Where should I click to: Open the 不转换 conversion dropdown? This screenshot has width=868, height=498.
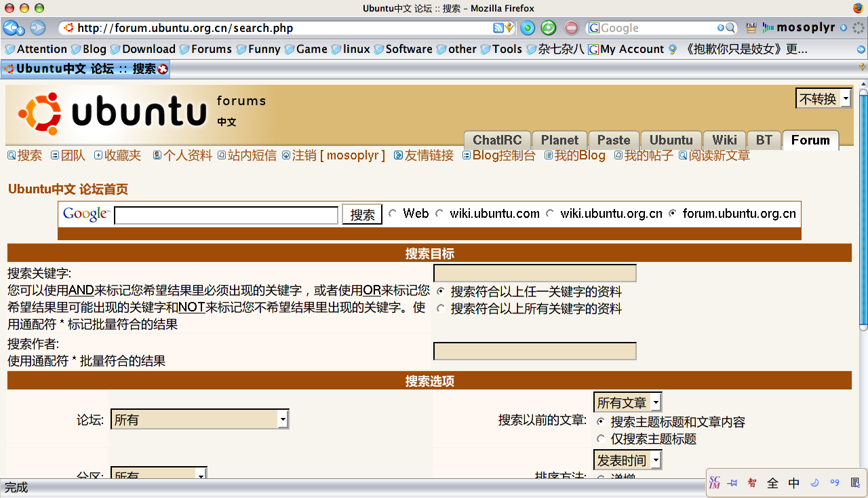click(x=824, y=98)
